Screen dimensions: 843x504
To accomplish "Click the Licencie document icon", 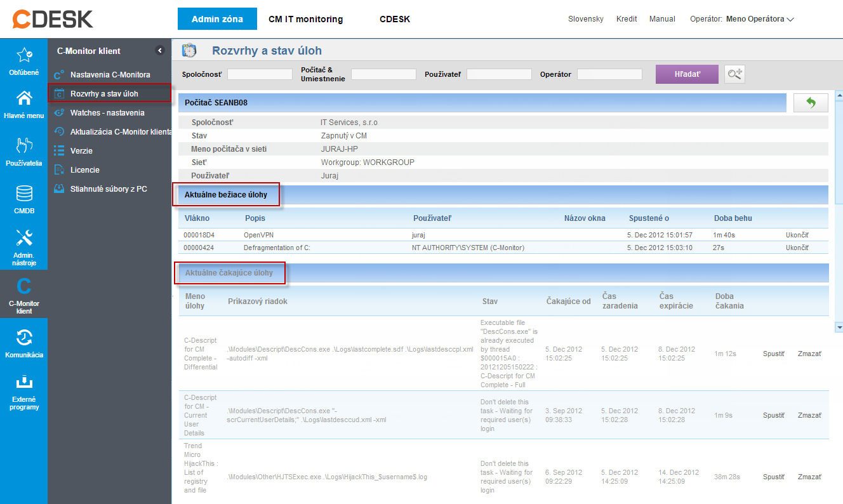I will pyautogui.click(x=59, y=170).
